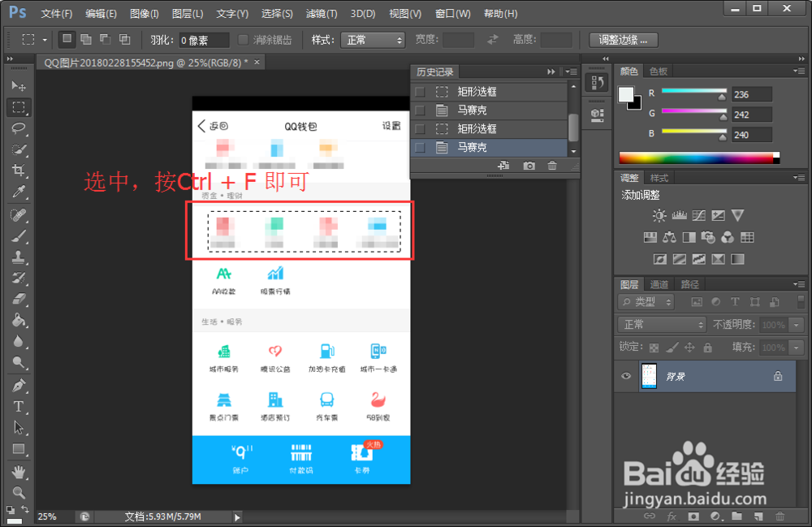
Task: Open the layer filter 类型 dropdown
Action: point(647,302)
